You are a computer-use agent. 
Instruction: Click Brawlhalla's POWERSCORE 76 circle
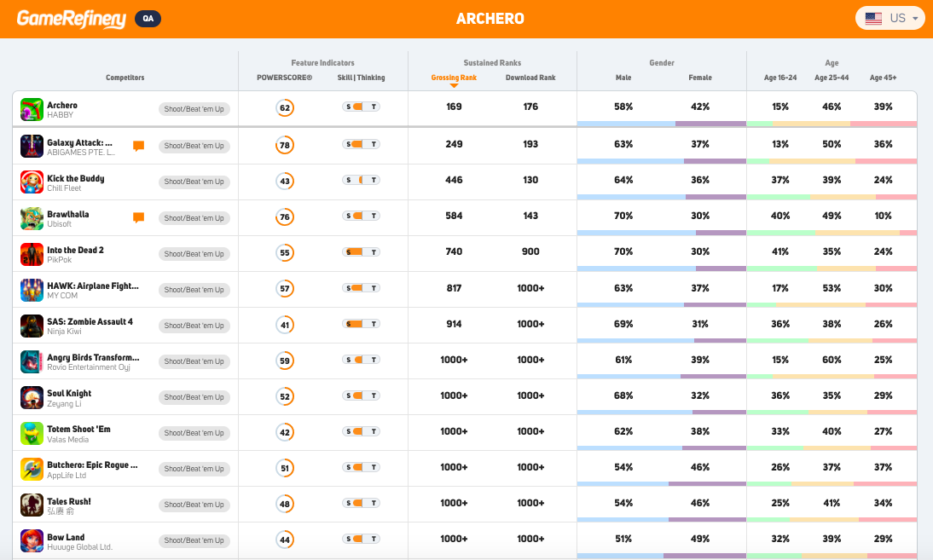(285, 216)
